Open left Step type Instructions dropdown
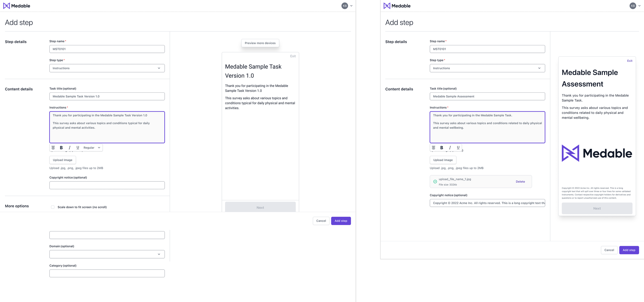 click(x=107, y=68)
